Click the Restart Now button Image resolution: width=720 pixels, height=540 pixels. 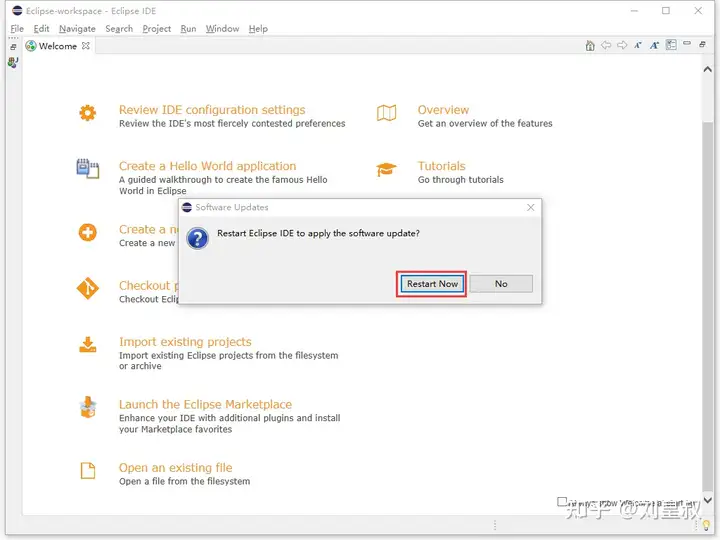(432, 284)
